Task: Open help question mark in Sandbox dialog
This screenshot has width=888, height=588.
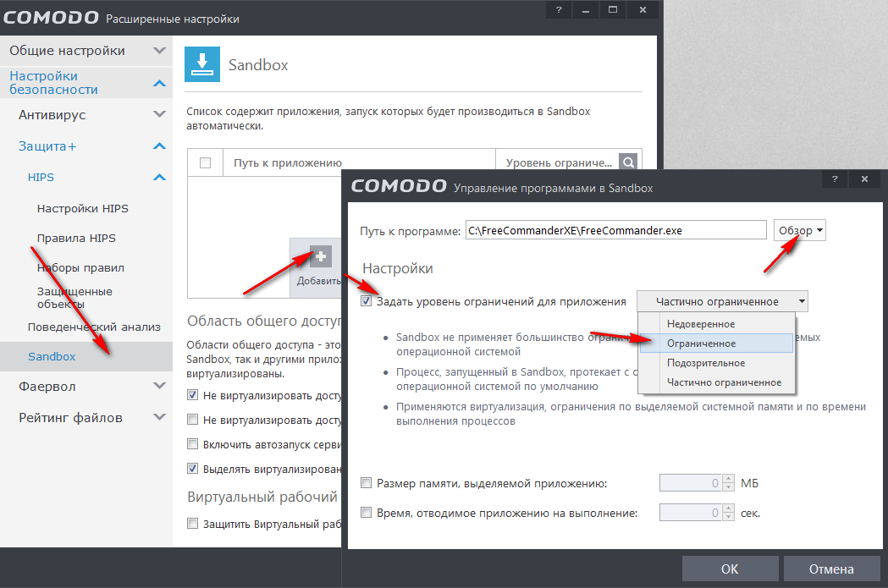Action: pyautogui.click(x=834, y=179)
